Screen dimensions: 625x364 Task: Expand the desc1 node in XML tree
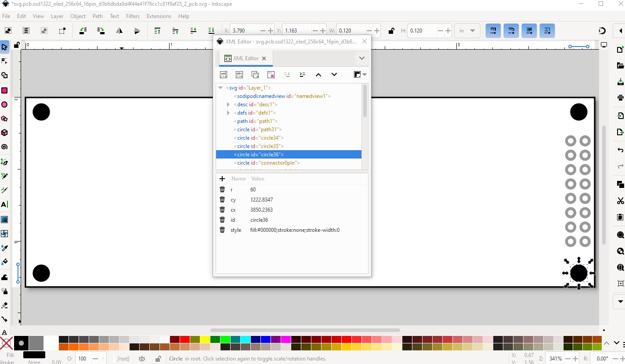pos(228,105)
